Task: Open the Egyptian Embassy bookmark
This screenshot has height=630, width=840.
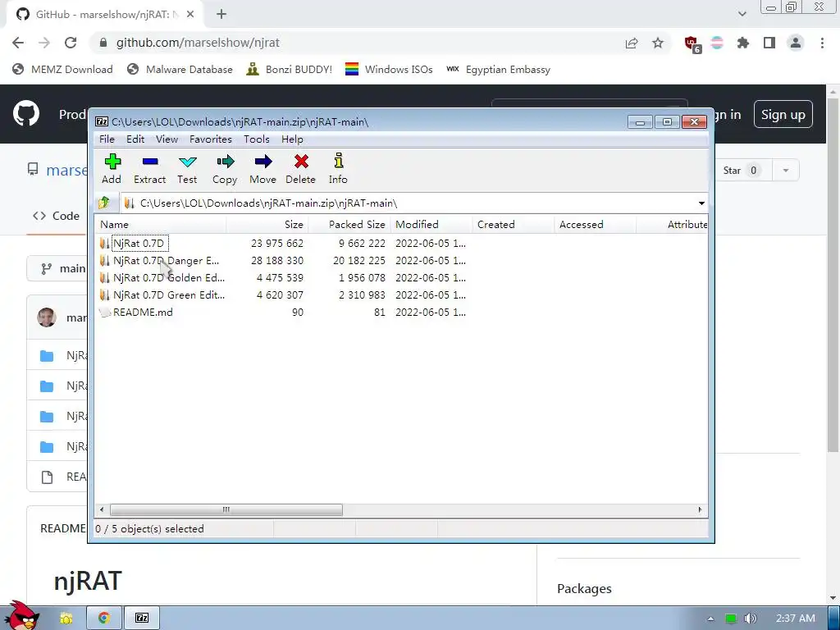Action: point(498,70)
